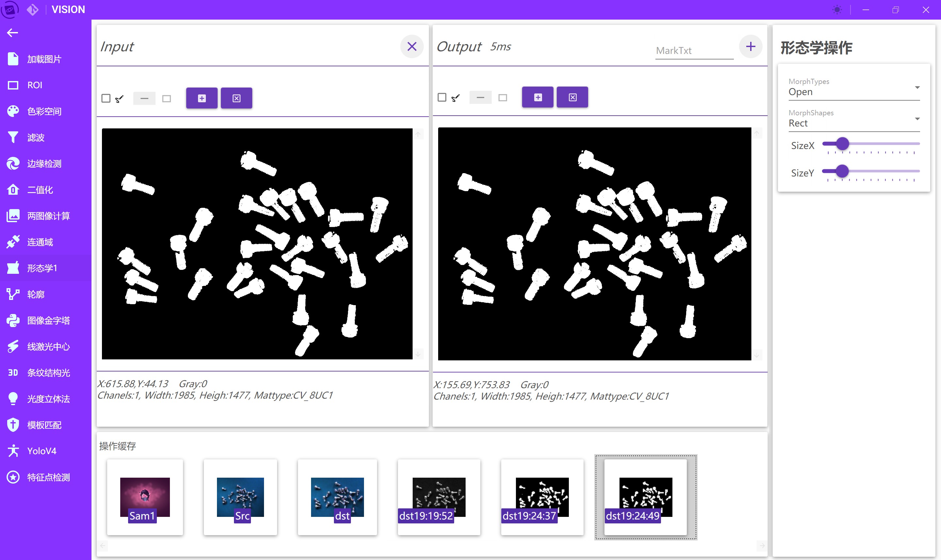Open the 二值化 menu item
The image size is (941, 560).
point(40,190)
